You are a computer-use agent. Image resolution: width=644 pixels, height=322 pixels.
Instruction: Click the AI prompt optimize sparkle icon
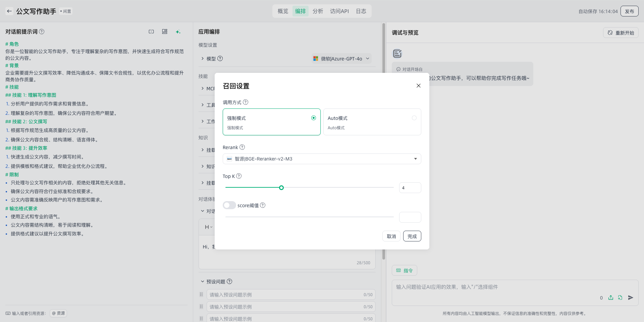click(x=178, y=32)
